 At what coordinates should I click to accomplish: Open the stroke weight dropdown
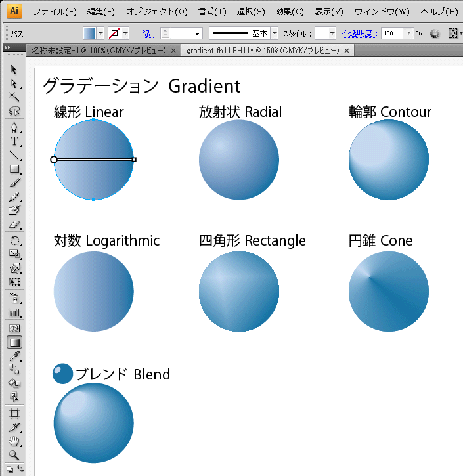197,33
